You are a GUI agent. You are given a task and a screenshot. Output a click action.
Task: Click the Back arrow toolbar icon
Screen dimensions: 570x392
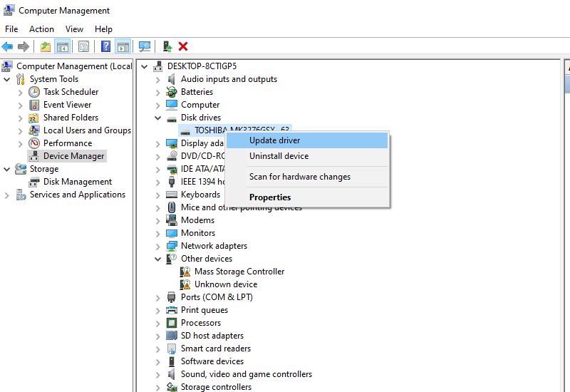coord(7,46)
